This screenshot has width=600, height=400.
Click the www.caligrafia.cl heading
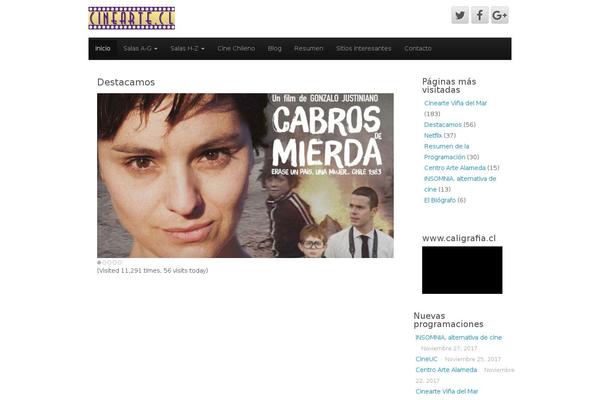459,238
